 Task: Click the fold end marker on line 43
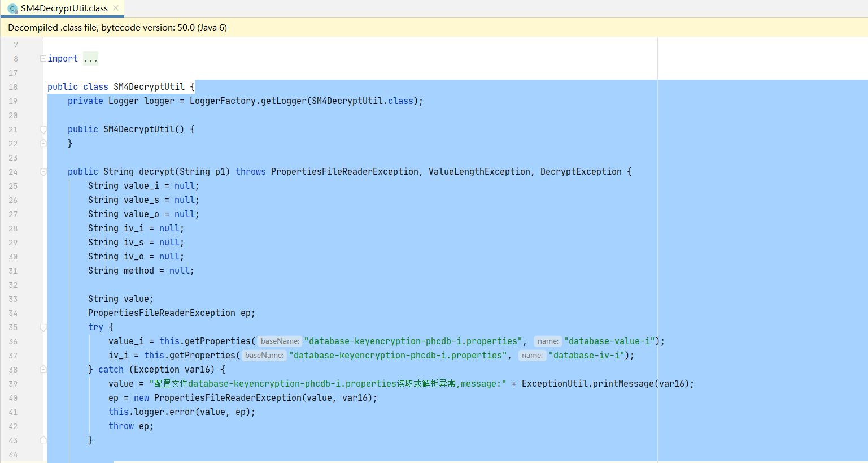pos(43,440)
